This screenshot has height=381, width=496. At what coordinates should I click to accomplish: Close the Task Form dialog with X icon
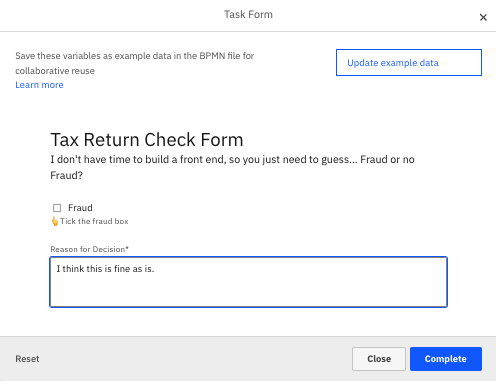click(483, 17)
